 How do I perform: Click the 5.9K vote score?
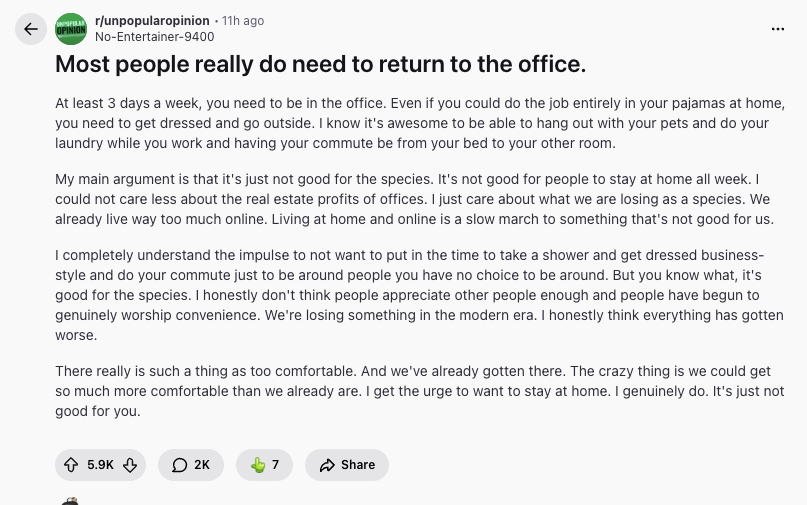point(100,465)
